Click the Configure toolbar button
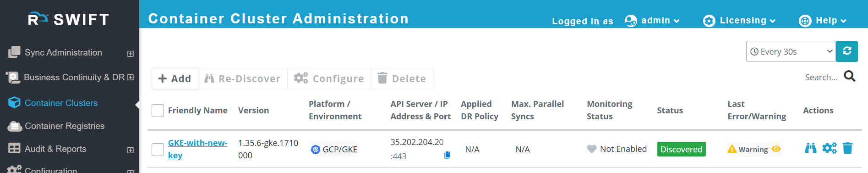 [329, 79]
